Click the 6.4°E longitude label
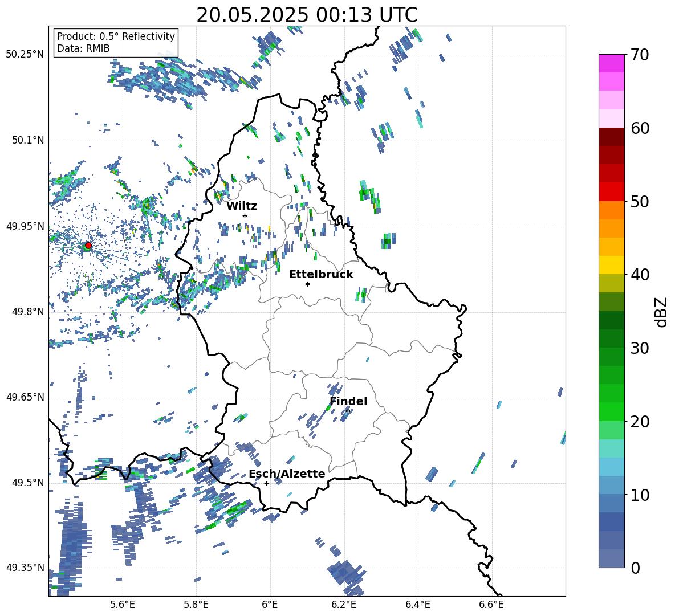Viewport: 675px width, 616px height. pos(417,605)
